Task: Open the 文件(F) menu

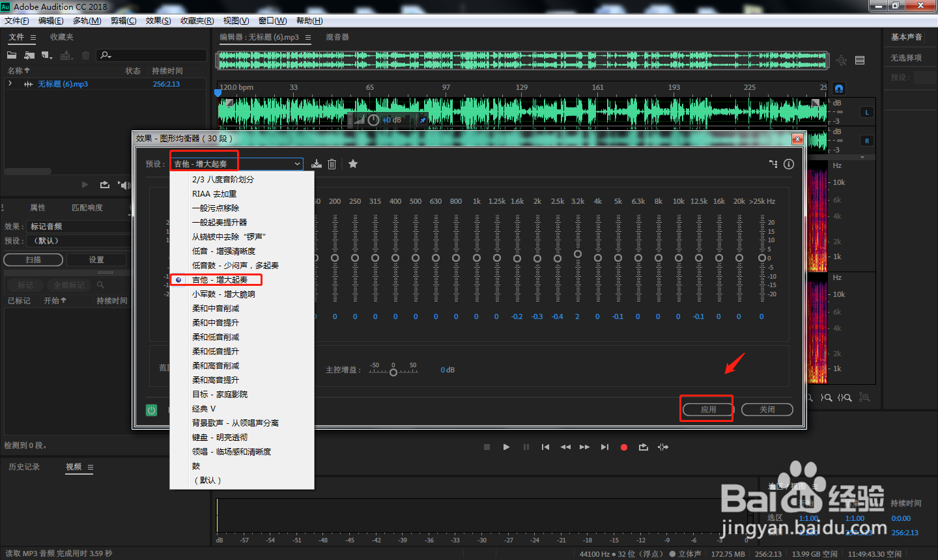Action: (17, 21)
